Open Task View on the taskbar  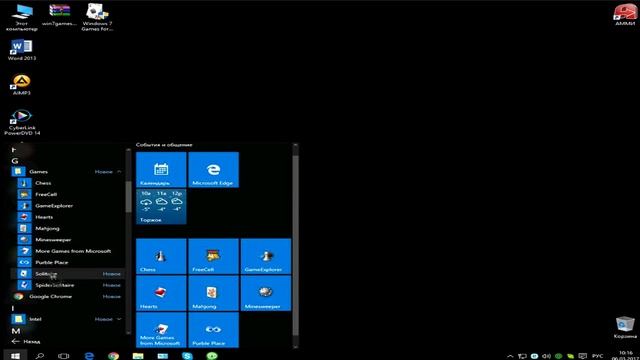(64, 356)
